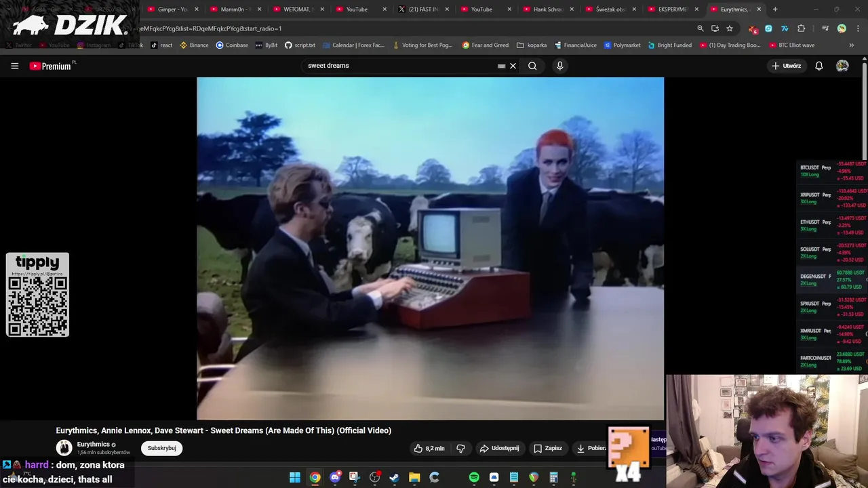Open the blue square extension icon
The width and height of the screenshot is (868, 488).
coord(768,28)
